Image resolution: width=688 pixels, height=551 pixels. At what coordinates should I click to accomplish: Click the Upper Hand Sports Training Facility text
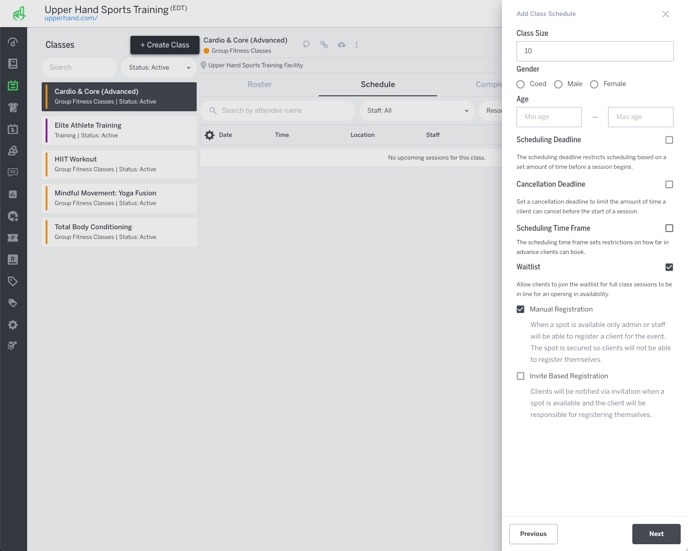(255, 65)
